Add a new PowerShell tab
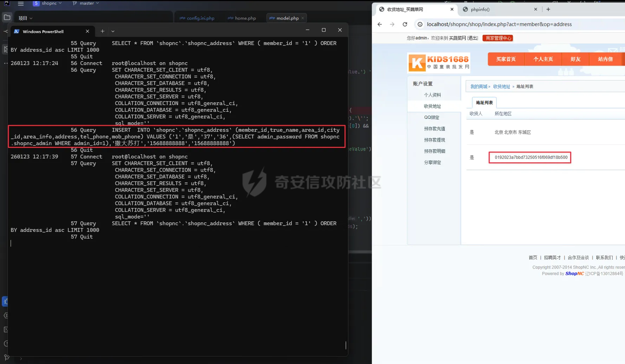Screen dimensions: 625x364 (x=102, y=31)
